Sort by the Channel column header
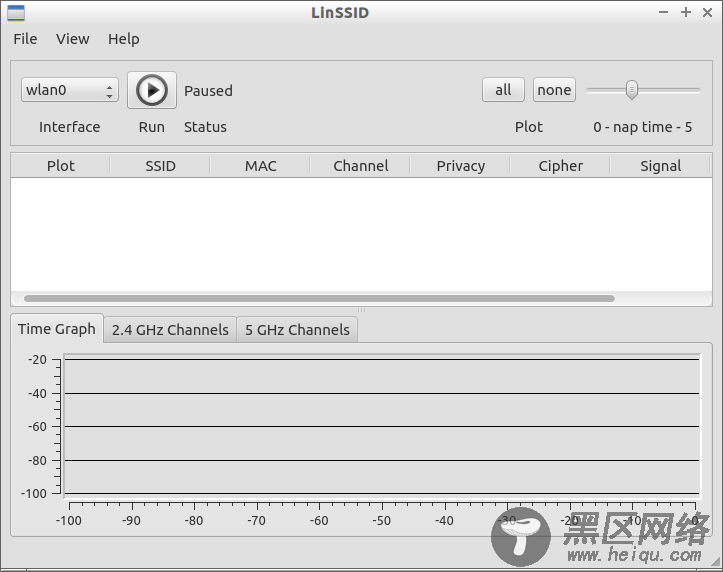Viewport: 723px width, 572px height. (x=361, y=166)
